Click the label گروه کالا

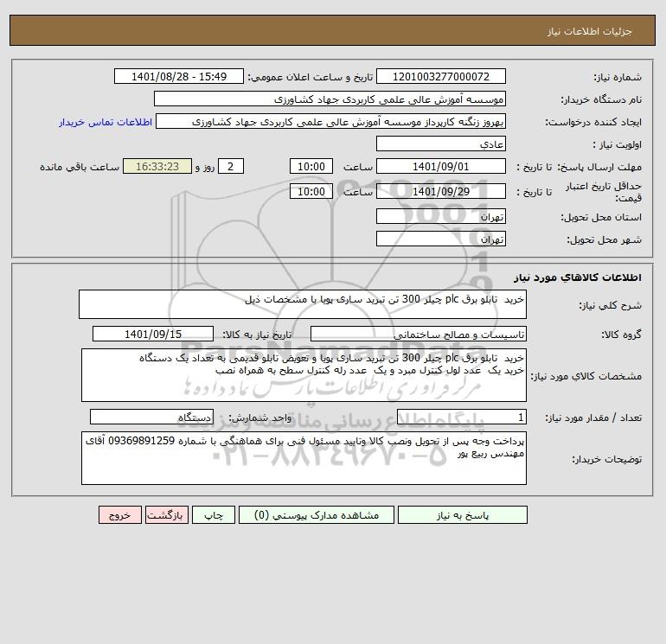coord(621,335)
